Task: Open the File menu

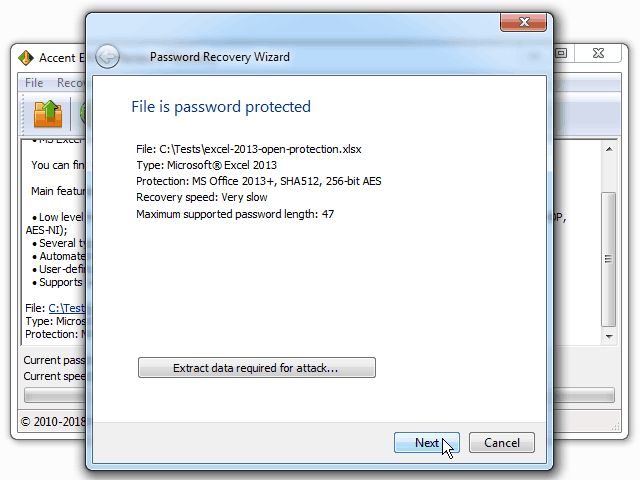Action: [x=34, y=83]
